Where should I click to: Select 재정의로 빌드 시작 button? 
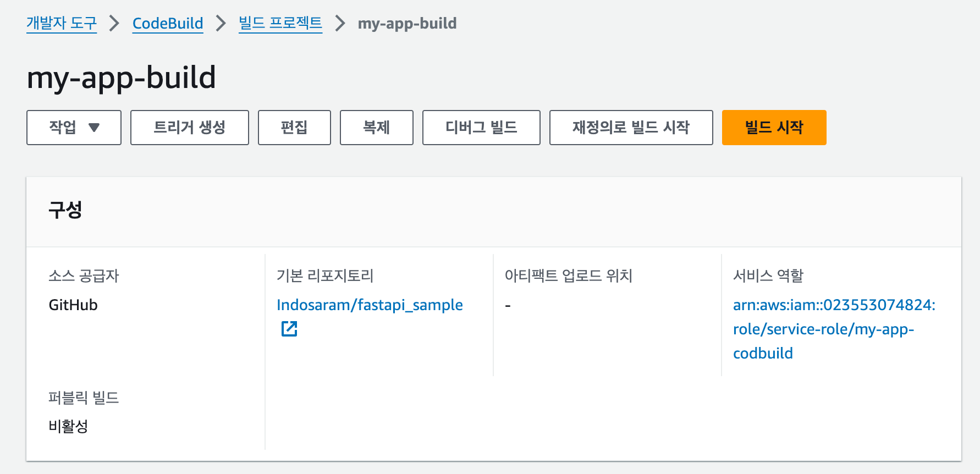pyautogui.click(x=631, y=128)
